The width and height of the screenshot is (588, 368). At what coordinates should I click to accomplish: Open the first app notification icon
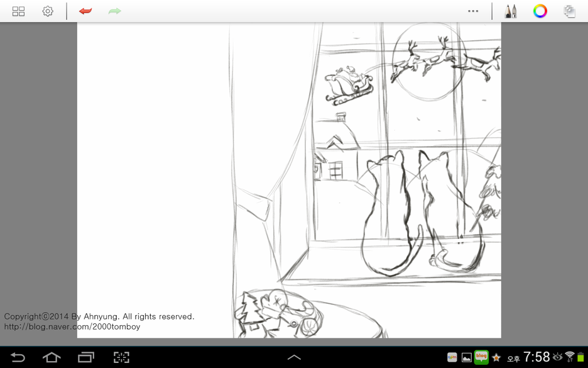(452, 357)
